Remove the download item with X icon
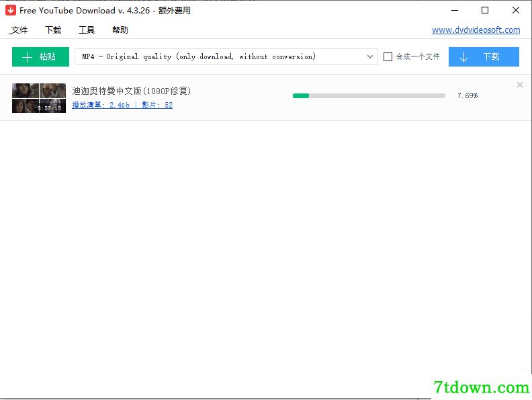 (x=519, y=85)
